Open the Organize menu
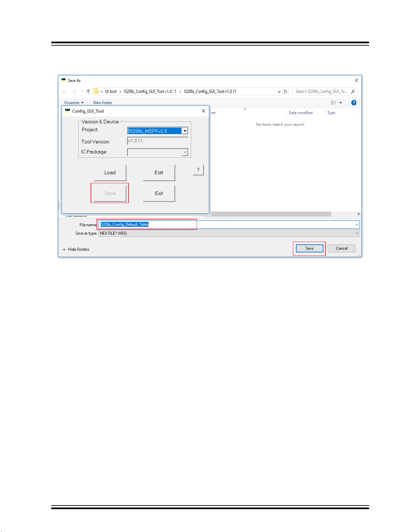 (x=74, y=103)
